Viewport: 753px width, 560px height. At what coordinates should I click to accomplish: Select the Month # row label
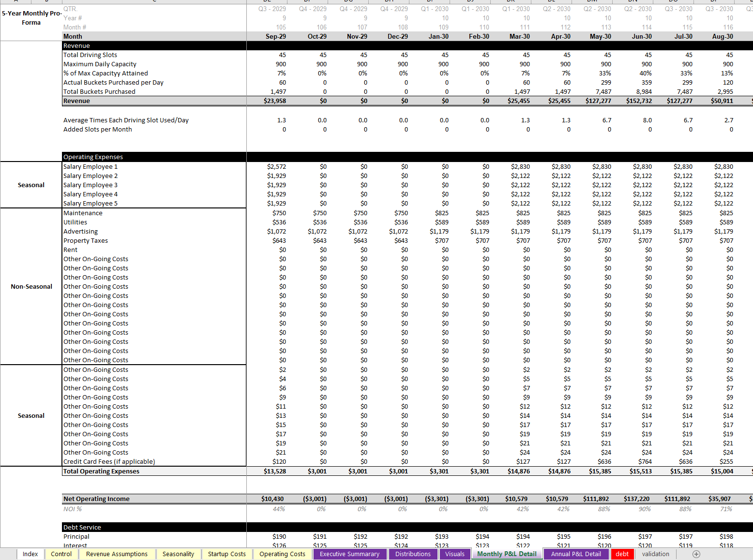pyautogui.click(x=75, y=27)
